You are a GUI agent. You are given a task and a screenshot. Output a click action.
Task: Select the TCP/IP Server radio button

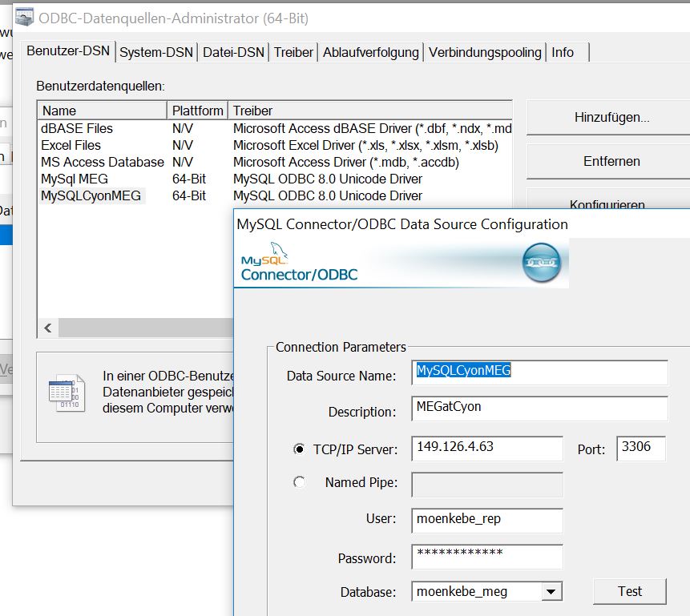300,449
